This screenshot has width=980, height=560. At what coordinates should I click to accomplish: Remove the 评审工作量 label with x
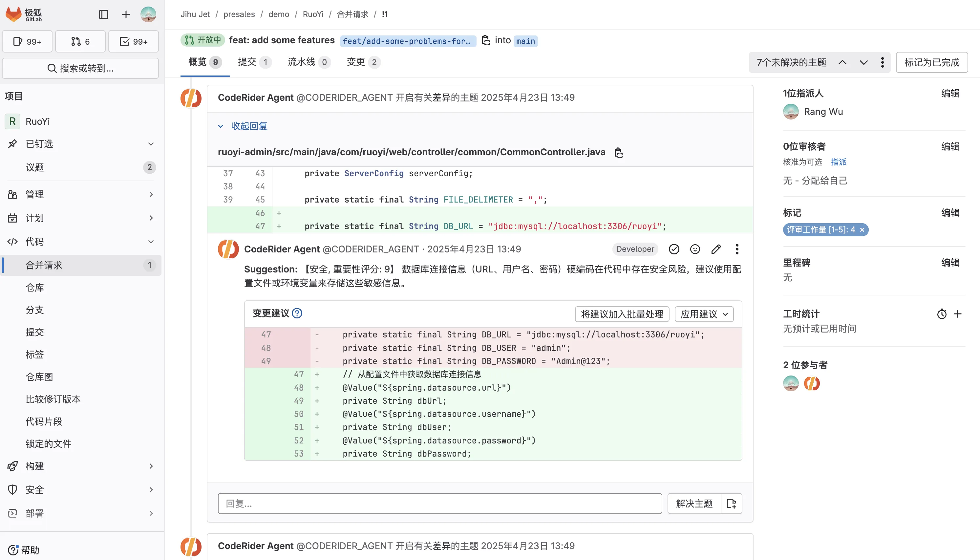(862, 230)
